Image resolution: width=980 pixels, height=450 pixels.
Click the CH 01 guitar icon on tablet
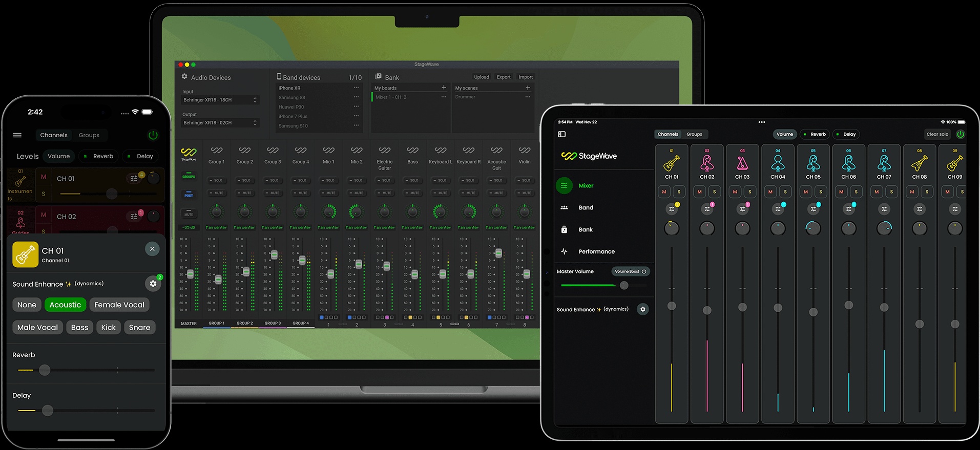(672, 163)
